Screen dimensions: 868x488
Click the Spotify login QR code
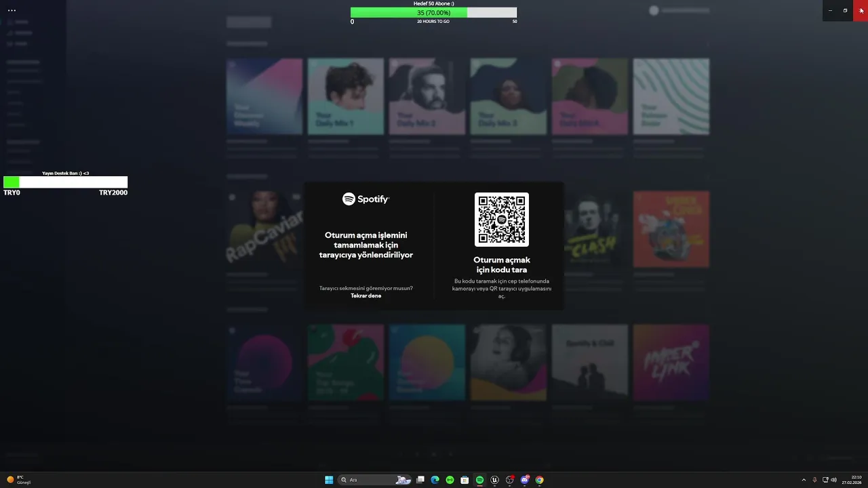502,220
